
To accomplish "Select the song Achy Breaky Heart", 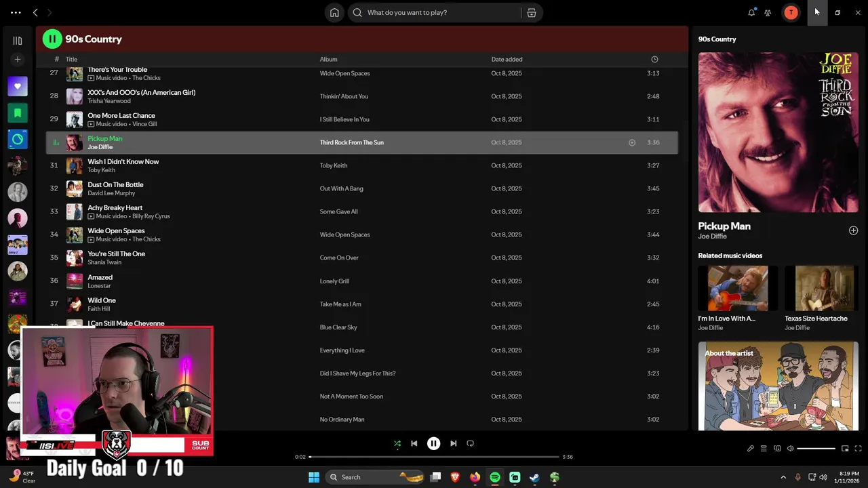I will pos(115,207).
